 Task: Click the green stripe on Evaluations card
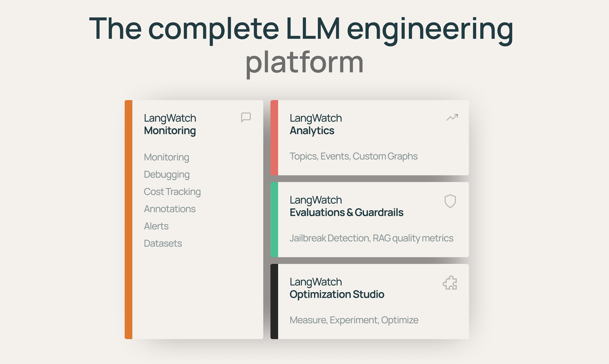[274, 220]
